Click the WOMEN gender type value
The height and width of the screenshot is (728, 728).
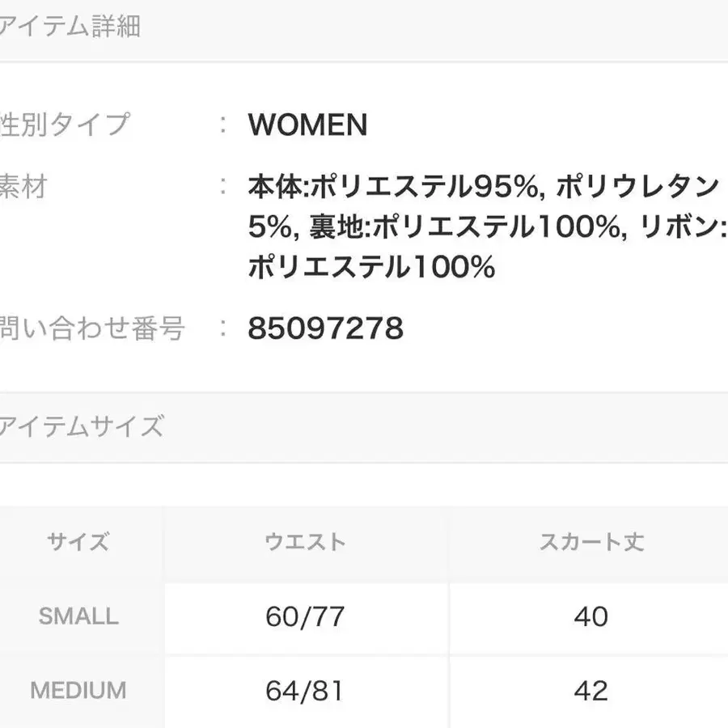click(307, 125)
